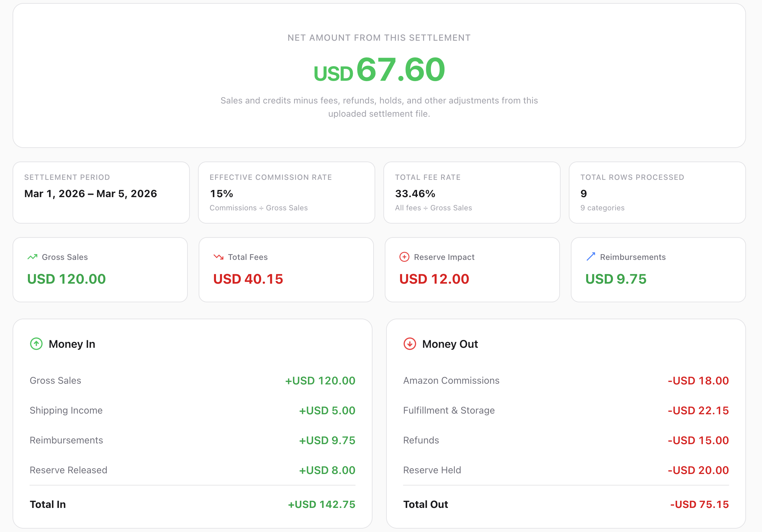Screen dimensions: 762x532
Task: Select the Total Rows Processed count
Action: 583,193
